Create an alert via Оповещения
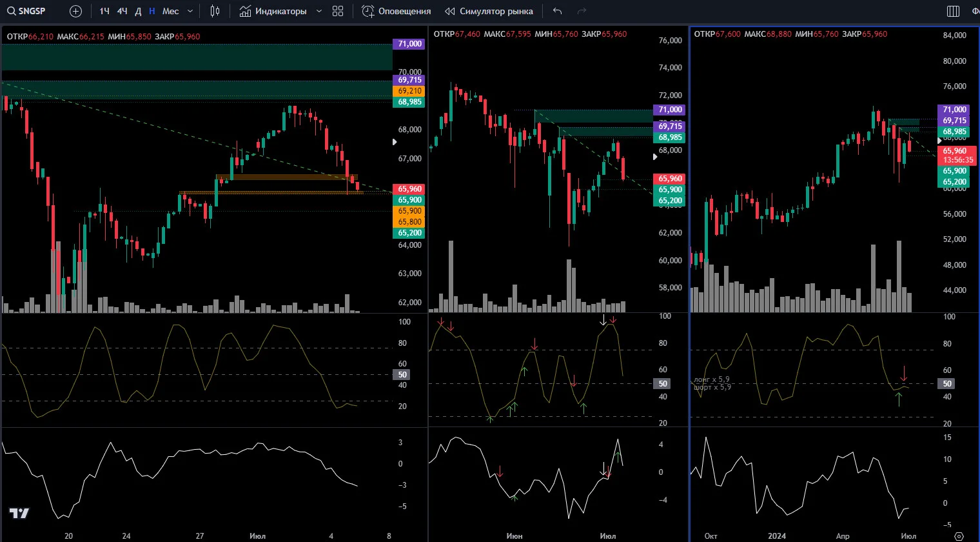Screen dimensions: 980x542 click(x=397, y=11)
